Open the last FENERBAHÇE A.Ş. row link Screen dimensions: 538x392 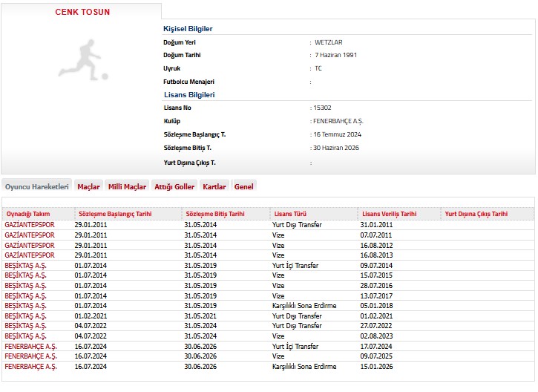[x=30, y=366]
